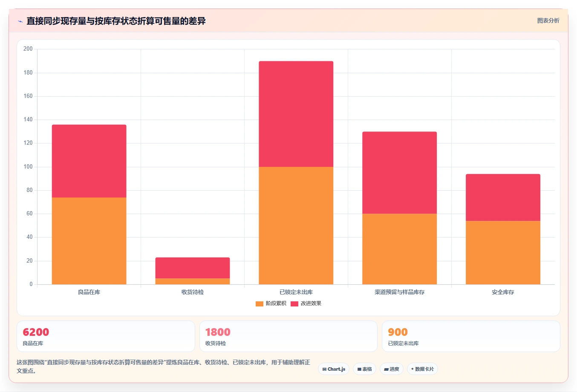
Task: Click red segment of 已锁定未出库 bar
Action: pos(296,114)
